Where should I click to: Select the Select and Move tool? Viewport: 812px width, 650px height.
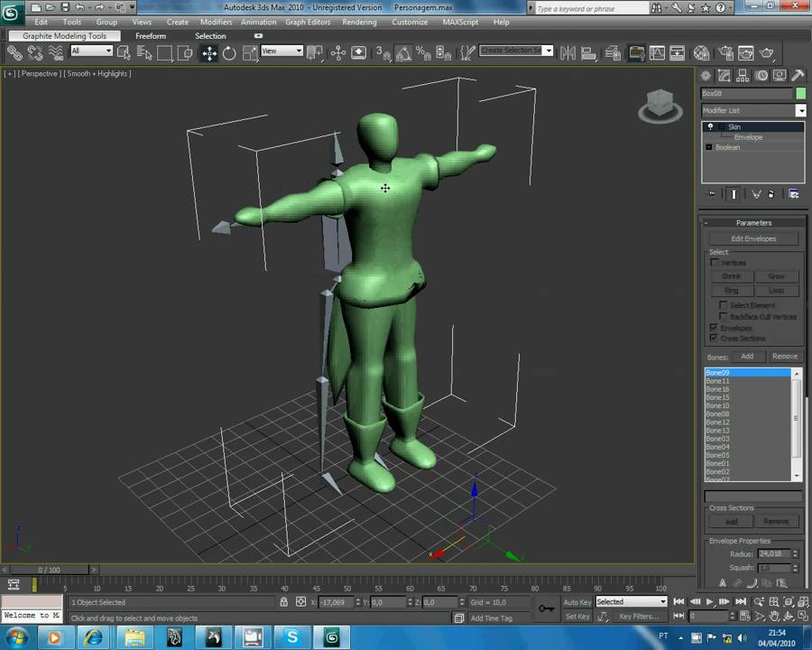[x=208, y=52]
